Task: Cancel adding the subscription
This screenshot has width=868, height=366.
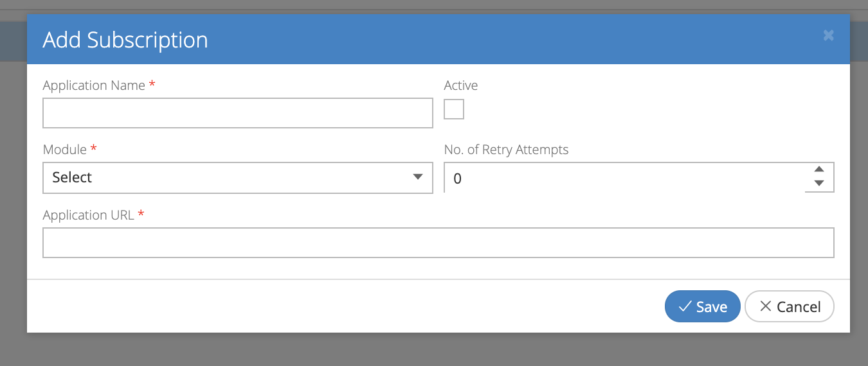Action: click(790, 306)
